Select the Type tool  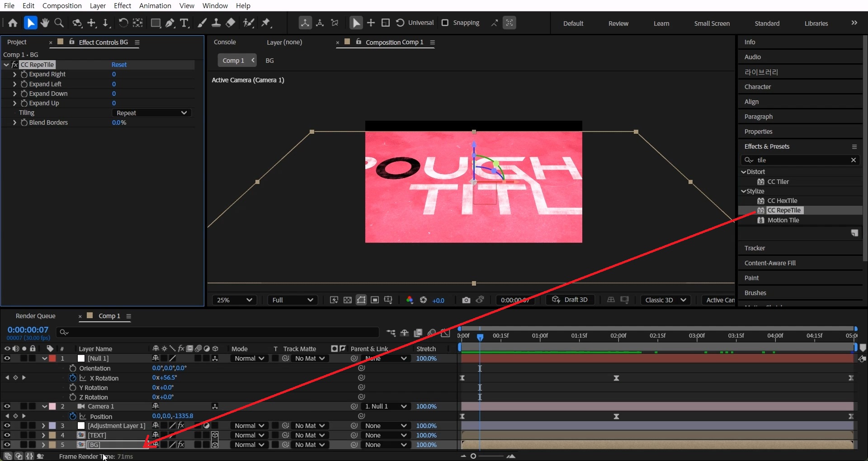[x=184, y=23]
